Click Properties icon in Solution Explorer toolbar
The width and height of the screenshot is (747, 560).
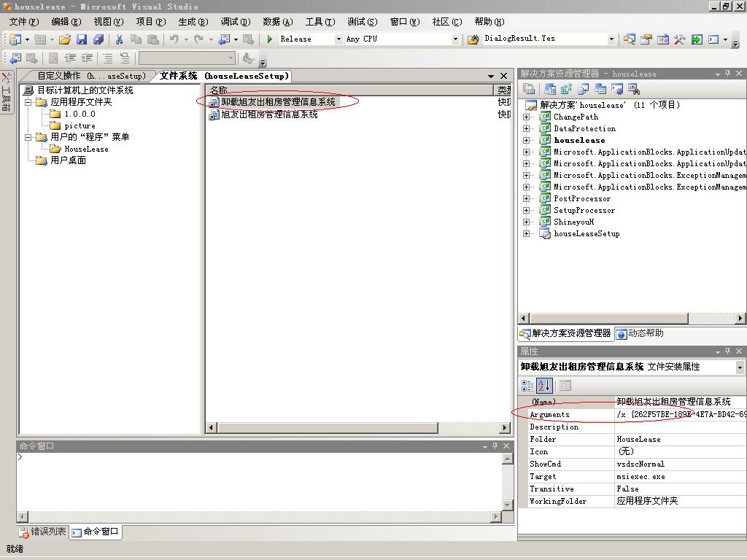click(x=529, y=88)
